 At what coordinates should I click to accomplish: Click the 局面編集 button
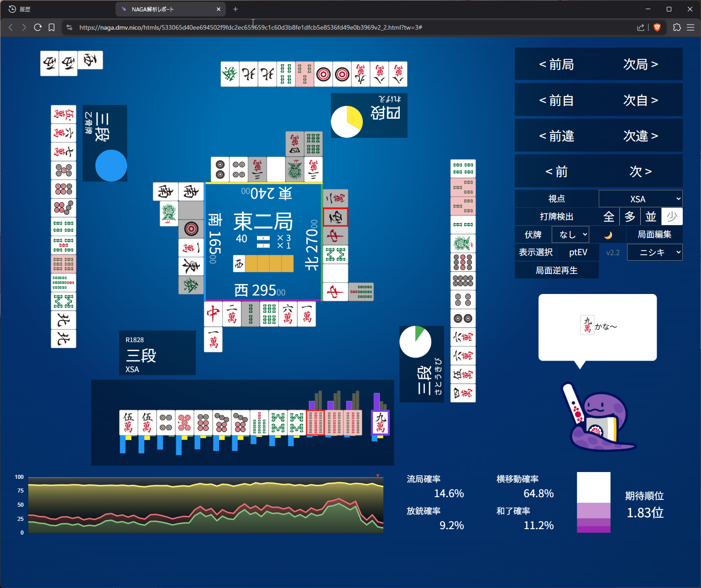click(654, 235)
